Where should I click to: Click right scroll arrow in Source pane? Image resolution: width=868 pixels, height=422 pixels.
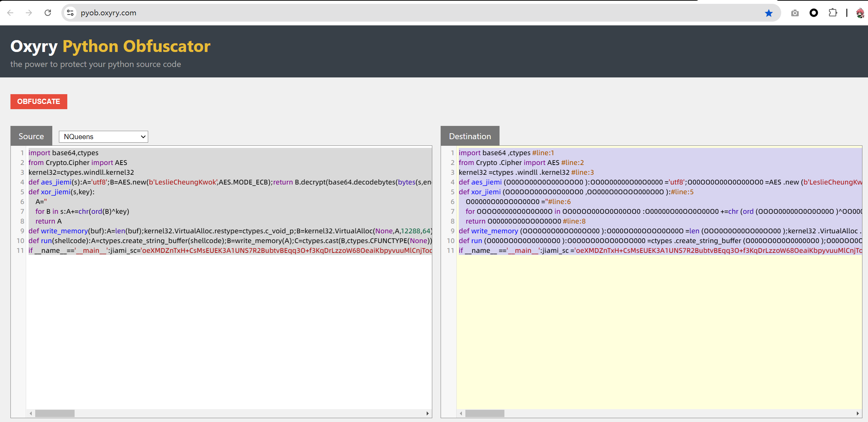click(x=427, y=413)
